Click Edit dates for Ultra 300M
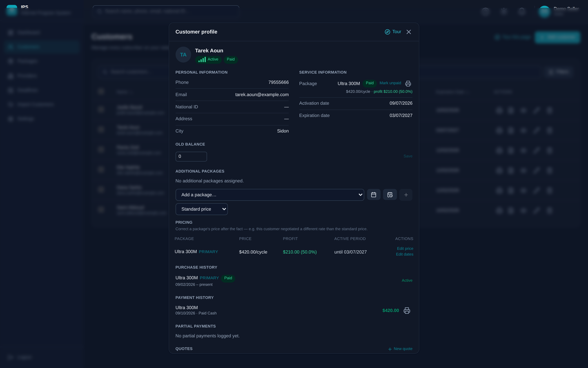 (x=405, y=254)
